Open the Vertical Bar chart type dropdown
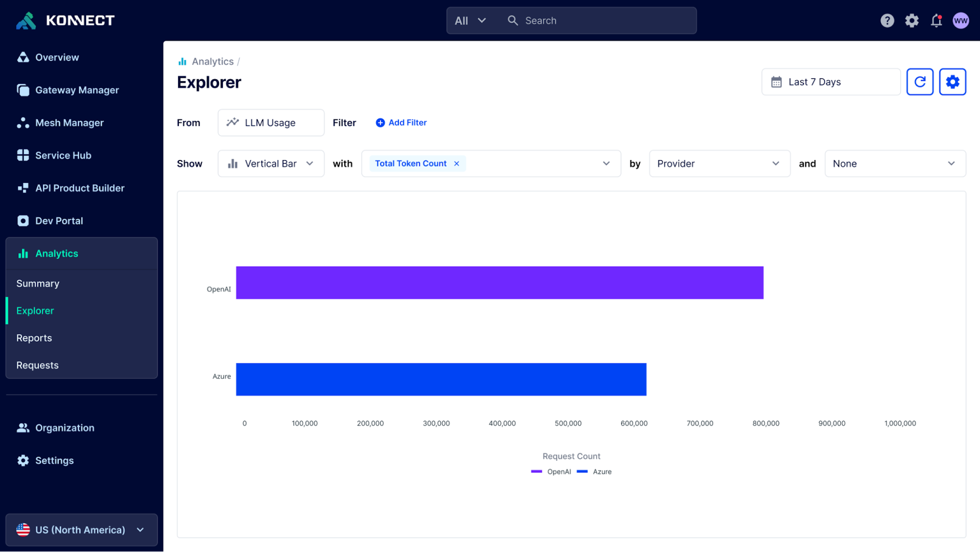Screen dimensions: 980x552 [271, 164]
